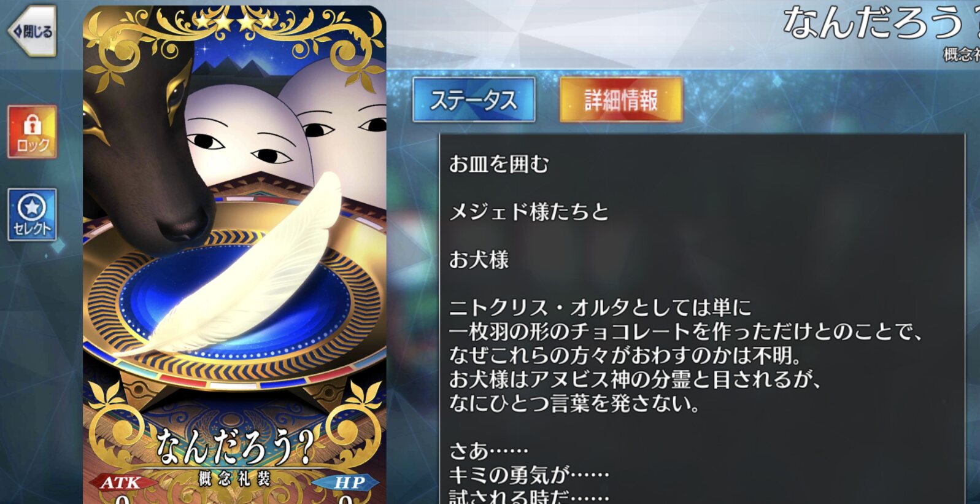Screen dimensions: 980x504
Task: Open the 詳細情報 tab
Action: pos(621,99)
